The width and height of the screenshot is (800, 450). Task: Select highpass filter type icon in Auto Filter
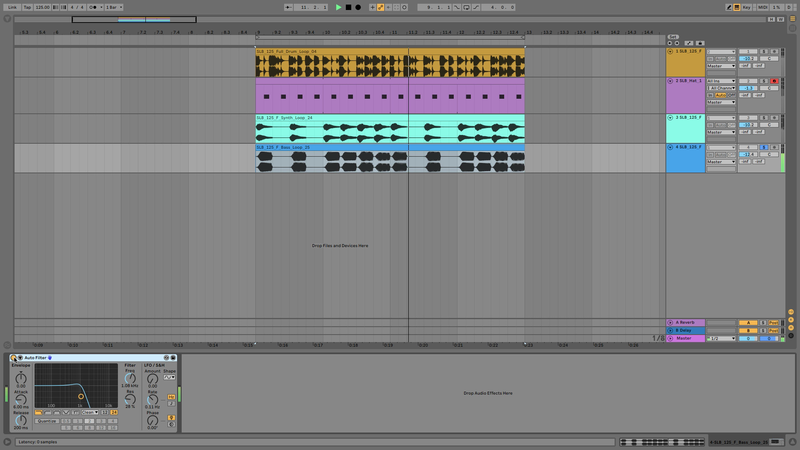pos(48,412)
